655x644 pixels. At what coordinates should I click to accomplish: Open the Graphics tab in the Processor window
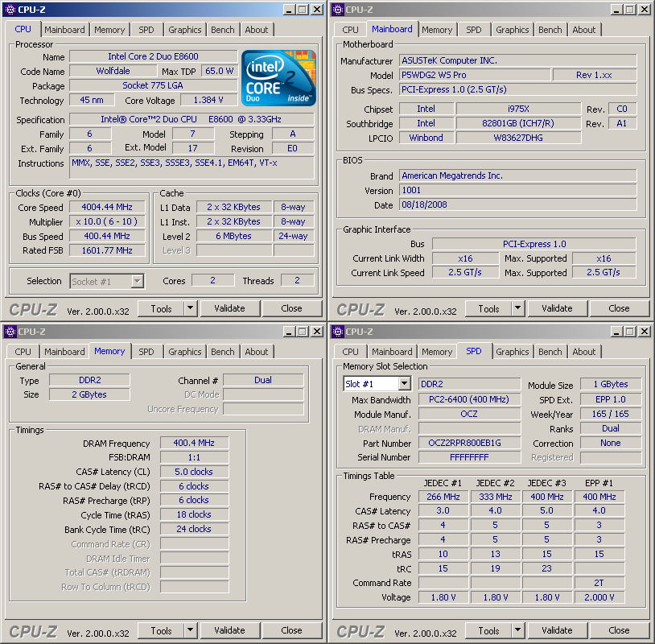click(184, 30)
